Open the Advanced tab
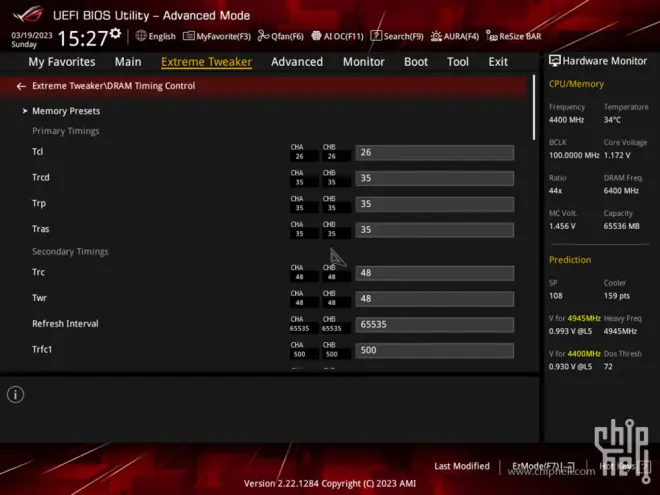The width and height of the screenshot is (660, 495). tap(297, 62)
